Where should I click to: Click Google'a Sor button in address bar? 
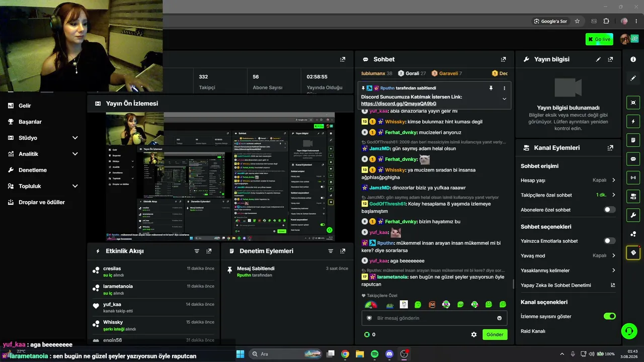[551, 21]
